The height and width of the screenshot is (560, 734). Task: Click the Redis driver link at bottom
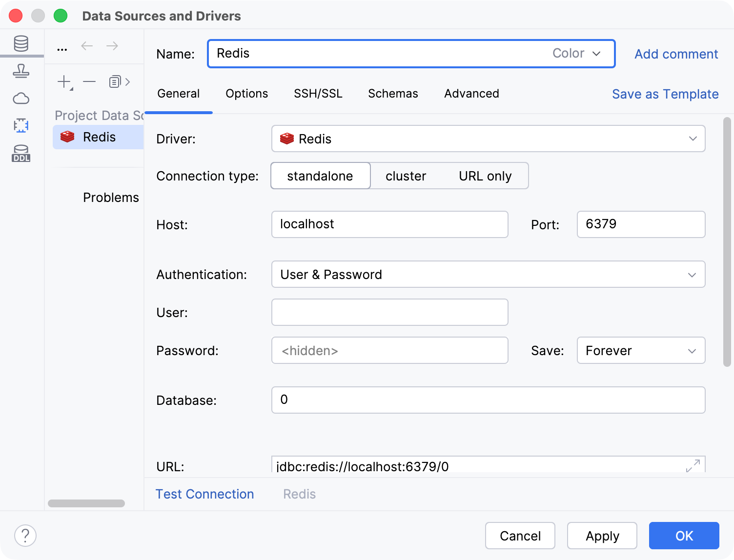[x=299, y=494]
